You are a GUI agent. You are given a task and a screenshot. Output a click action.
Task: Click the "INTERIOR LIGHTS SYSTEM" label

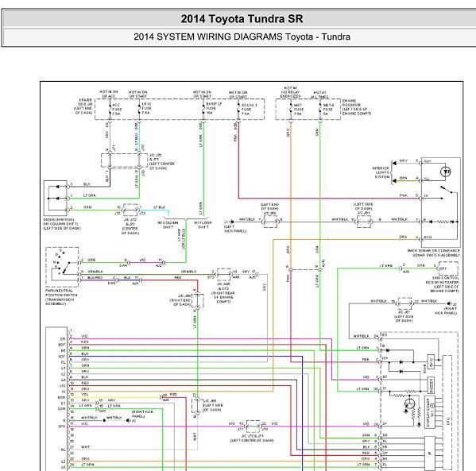(x=381, y=172)
